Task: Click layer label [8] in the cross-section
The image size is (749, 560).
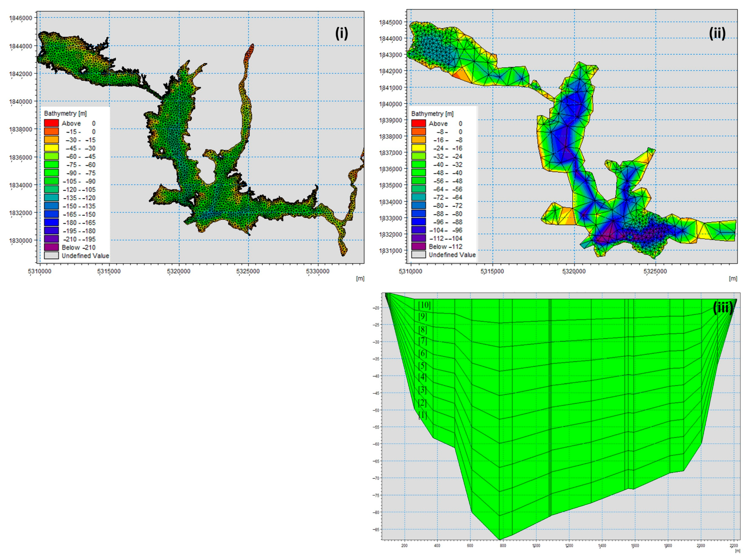Action: tap(422, 329)
